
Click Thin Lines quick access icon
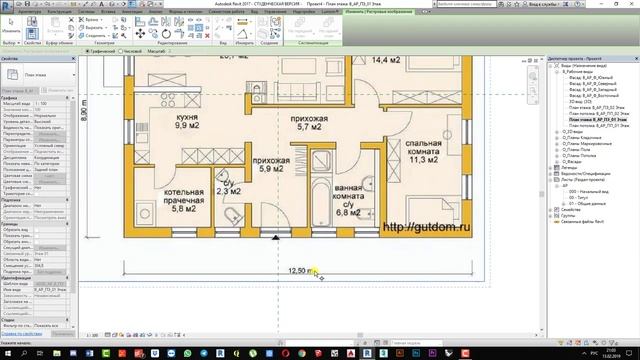click(132, 4)
